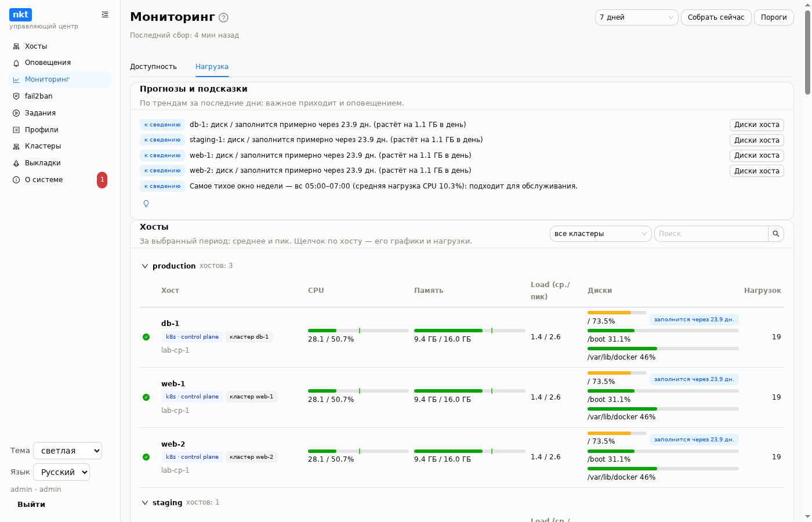Click the кластер db-1 tag
The image size is (812, 522).
[x=249, y=337]
